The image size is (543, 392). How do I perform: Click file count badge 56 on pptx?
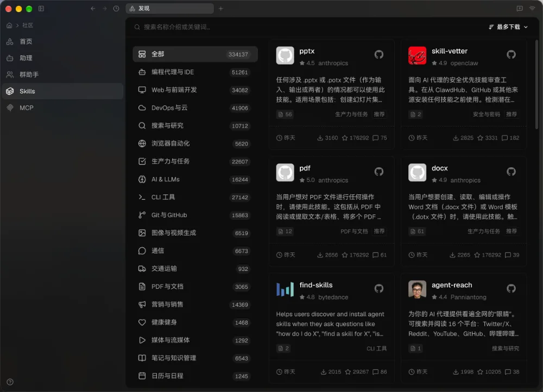pos(285,114)
